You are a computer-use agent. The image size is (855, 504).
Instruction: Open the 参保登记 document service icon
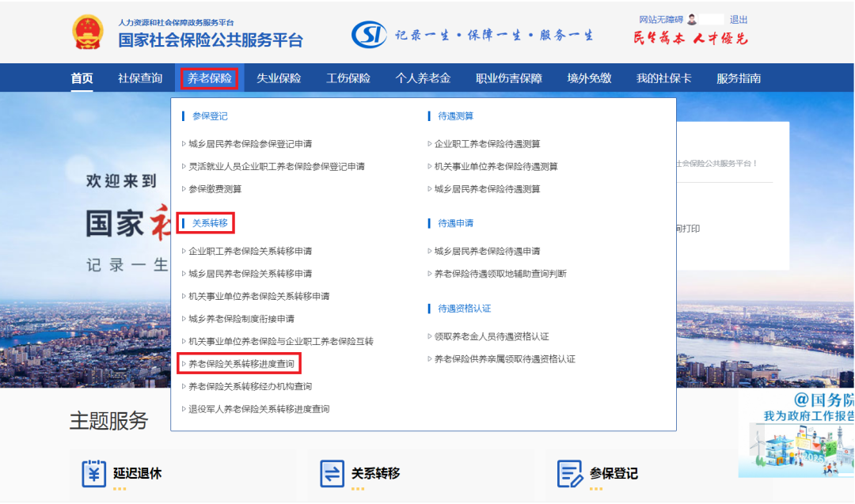pyautogui.click(x=568, y=475)
